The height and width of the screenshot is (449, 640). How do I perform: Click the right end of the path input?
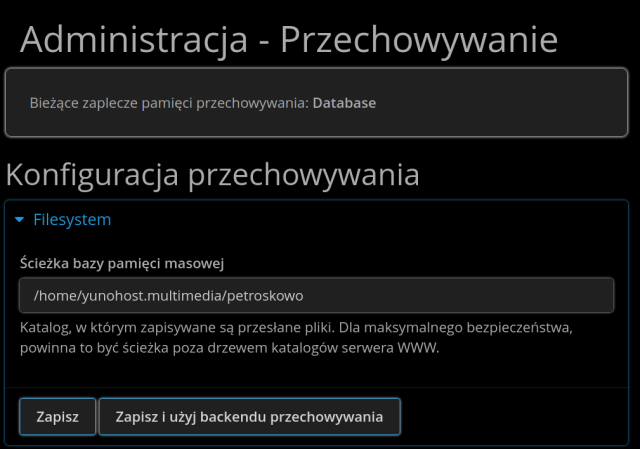point(590,296)
